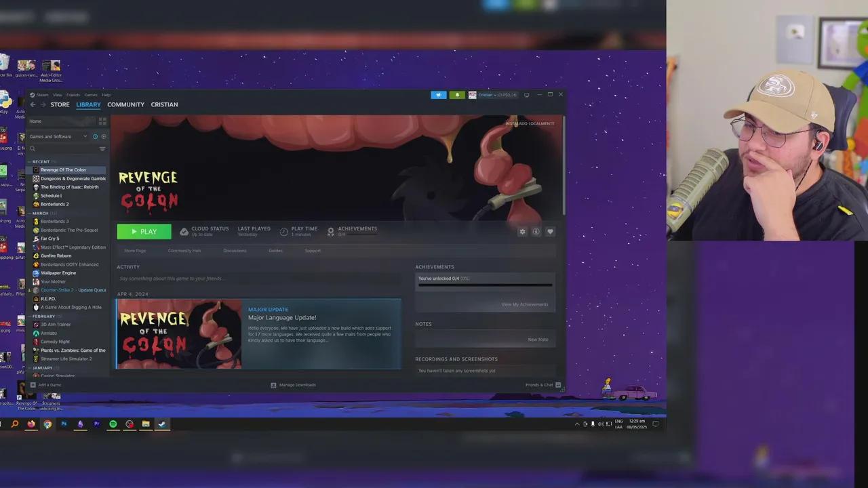Screen dimensions: 868x488
Task: Open the Guides link
Action: point(275,251)
